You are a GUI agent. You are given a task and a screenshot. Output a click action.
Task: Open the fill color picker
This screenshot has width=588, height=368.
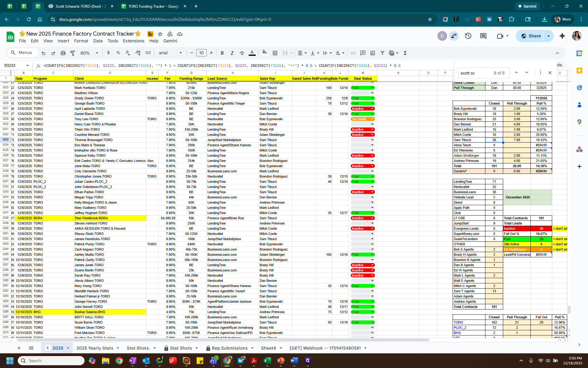265,52
